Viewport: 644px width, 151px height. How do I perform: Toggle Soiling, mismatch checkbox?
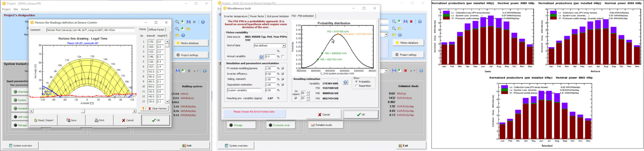(x=283, y=79)
